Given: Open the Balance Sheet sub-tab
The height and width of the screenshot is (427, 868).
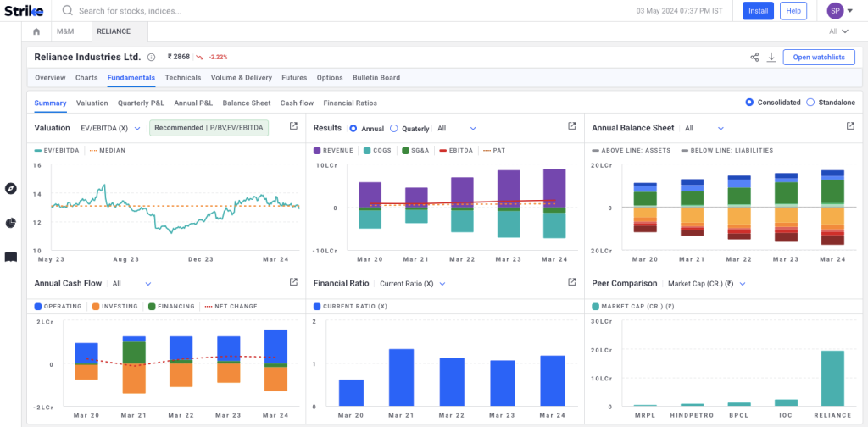Looking at the screenshot, I should (x=246, y=103).
